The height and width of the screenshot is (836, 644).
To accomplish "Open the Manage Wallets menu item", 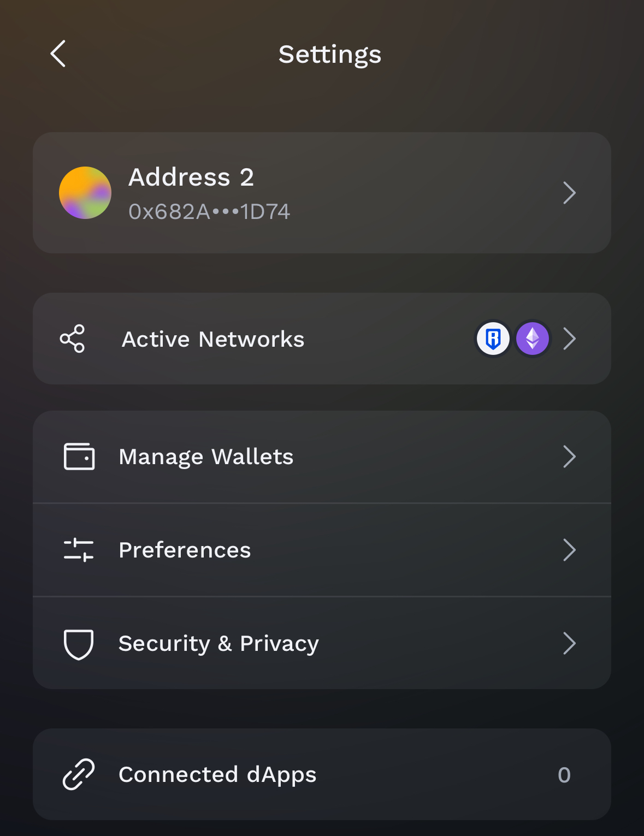I will [322, 456].
